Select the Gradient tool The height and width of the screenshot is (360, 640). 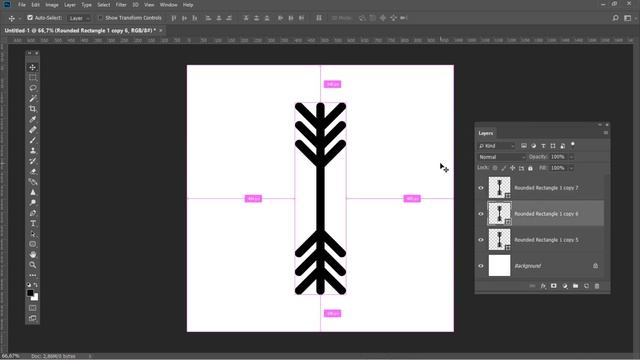point(33,182)
